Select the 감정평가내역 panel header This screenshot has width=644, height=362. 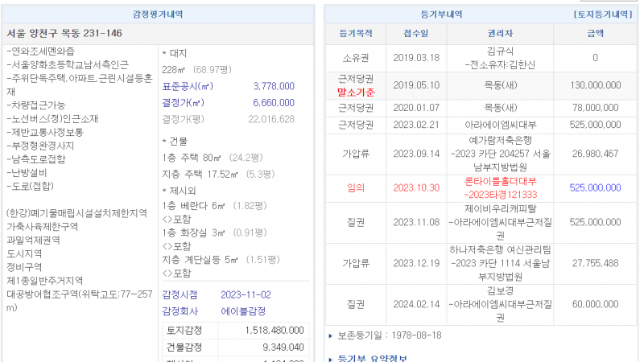pos(158,14)
